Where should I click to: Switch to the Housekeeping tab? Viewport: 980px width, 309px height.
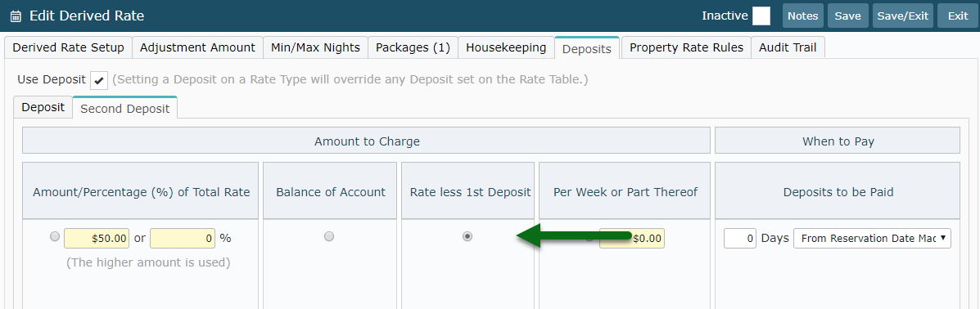click(x=506, y=47)
